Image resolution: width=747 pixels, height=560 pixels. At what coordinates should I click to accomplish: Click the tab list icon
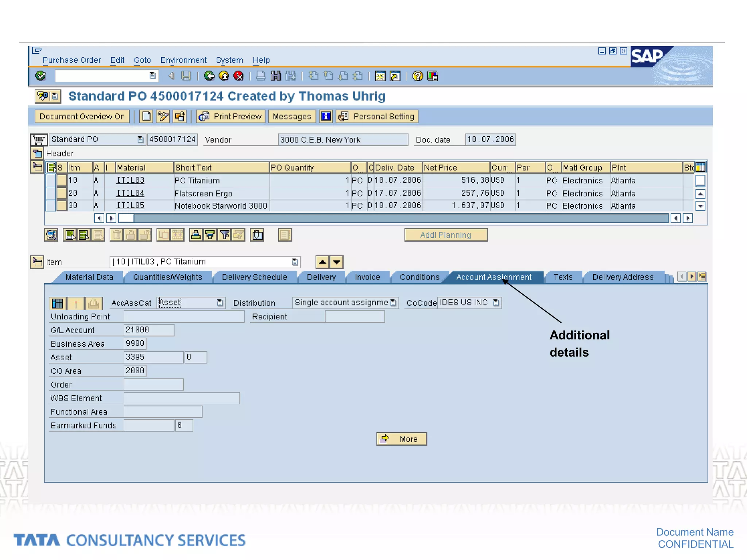(x=702, y=277)
